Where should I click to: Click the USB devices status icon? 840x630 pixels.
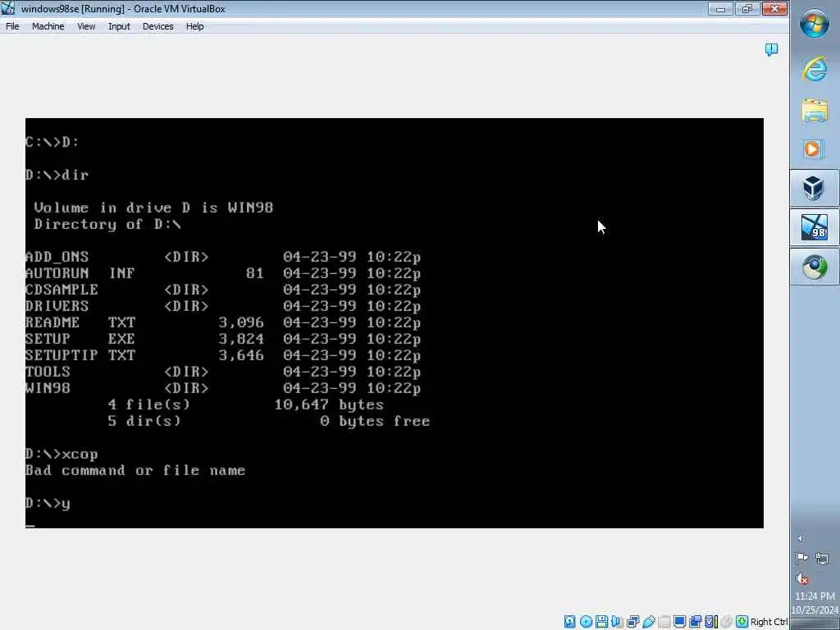(649, 622)
